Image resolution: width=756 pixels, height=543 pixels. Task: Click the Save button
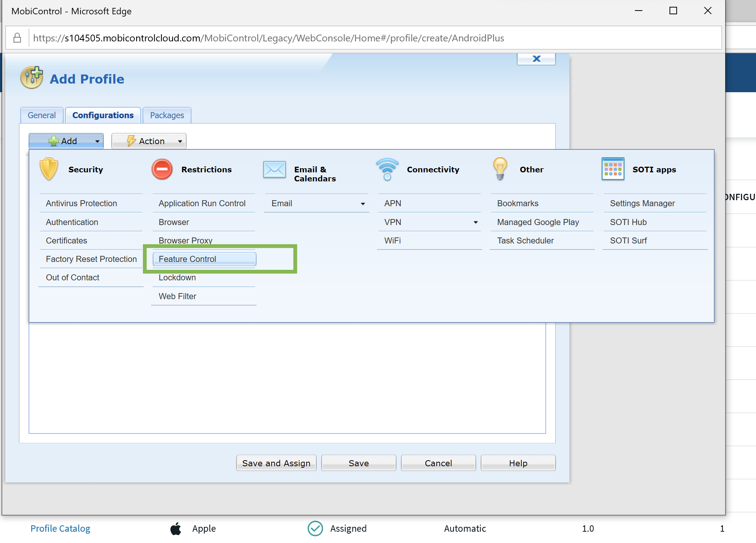[x=359, y=463]
